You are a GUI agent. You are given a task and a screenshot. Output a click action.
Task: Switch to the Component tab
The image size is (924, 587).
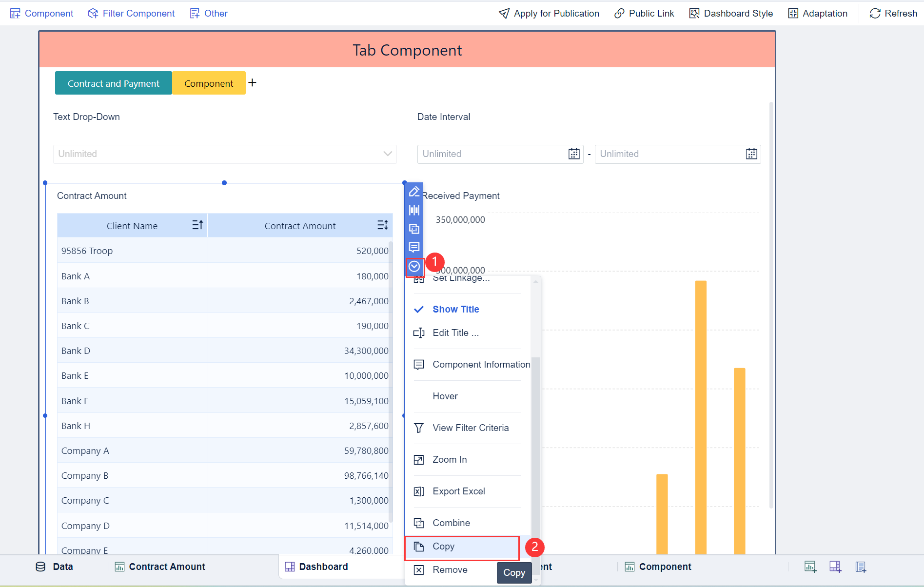(209, 83)
